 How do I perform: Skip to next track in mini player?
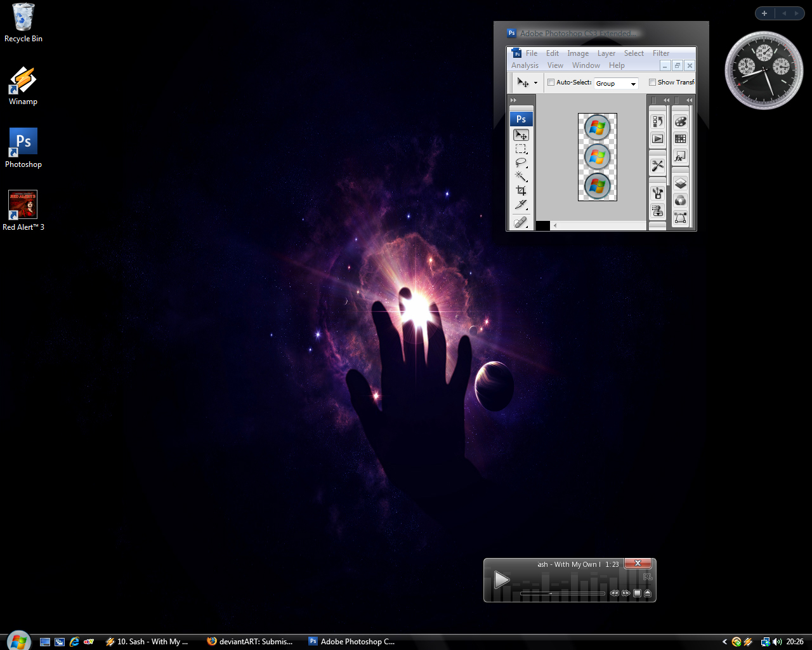[x=626, y=594]
